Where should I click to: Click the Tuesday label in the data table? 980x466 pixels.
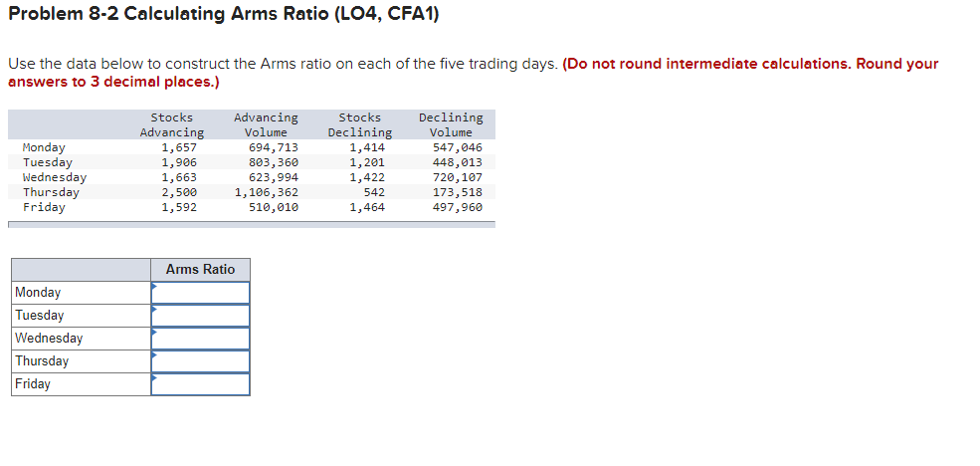(48, 162)
